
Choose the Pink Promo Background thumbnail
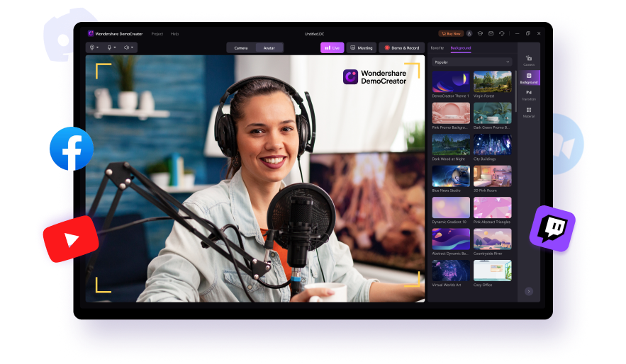(451, 113)
